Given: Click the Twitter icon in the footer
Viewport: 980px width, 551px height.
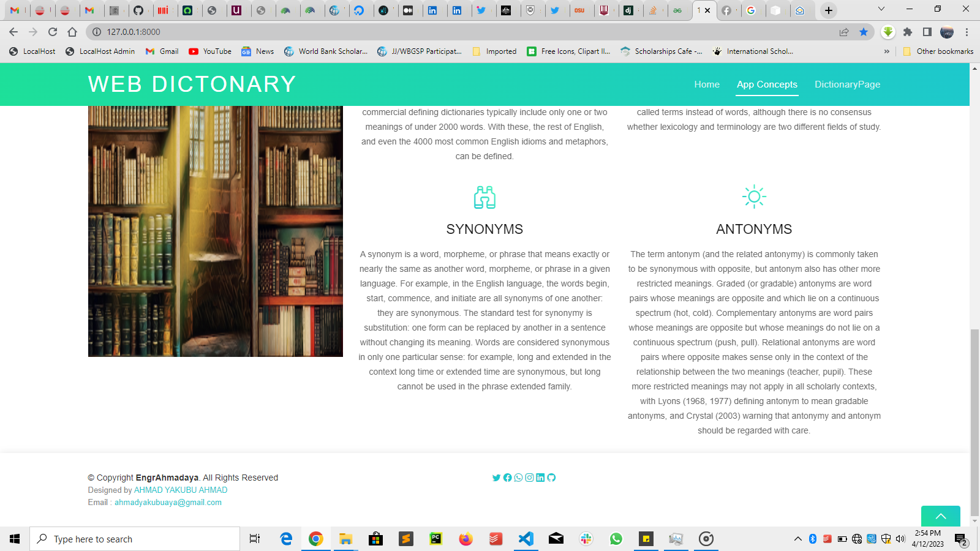Looking at the screenshot, I should pos(496,478).
